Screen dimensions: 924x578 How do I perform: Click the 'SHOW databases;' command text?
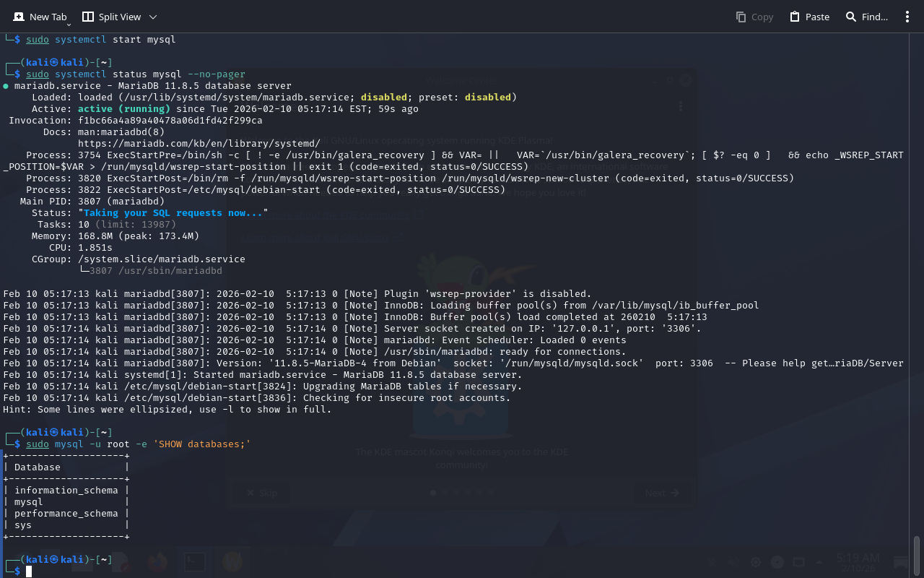coord(201,444)
